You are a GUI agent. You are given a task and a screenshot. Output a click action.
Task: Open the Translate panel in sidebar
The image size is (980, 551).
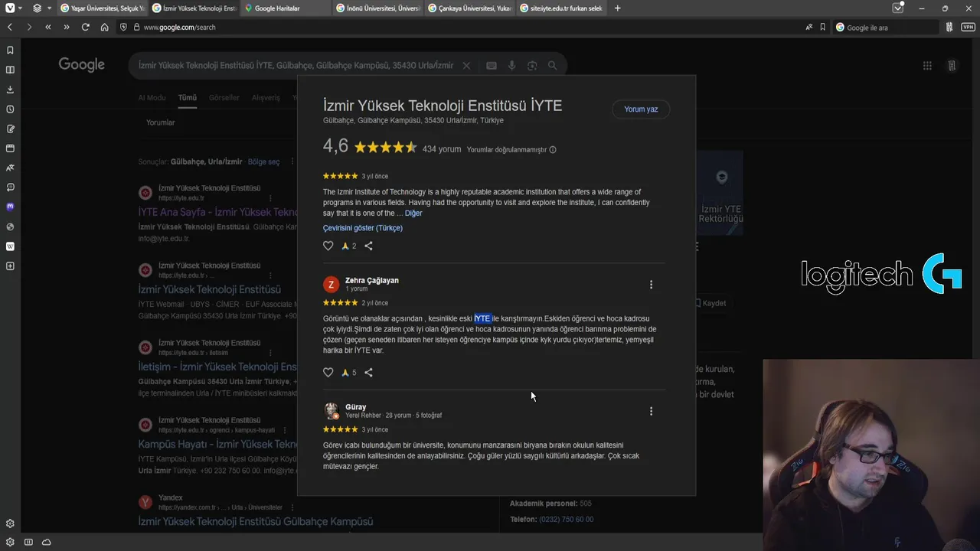pyautogui.click(x=10, y=168)
